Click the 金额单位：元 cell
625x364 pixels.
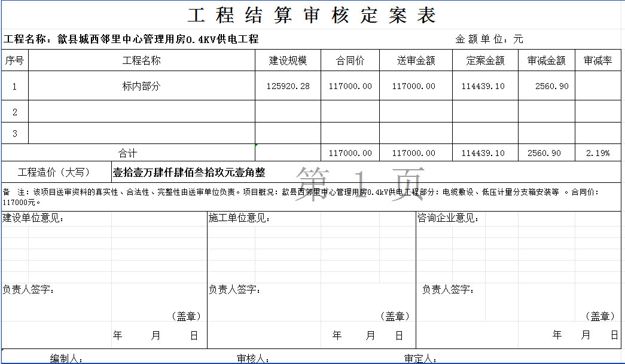coord(489,39)
